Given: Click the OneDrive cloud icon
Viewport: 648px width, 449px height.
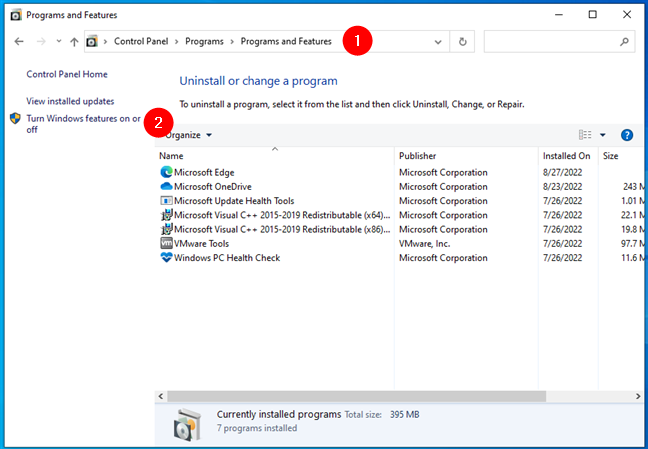Looking at the screenshot, I should pos(166,186).
